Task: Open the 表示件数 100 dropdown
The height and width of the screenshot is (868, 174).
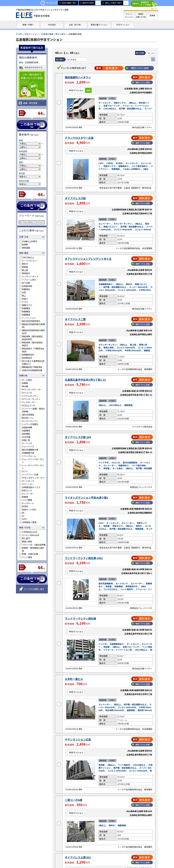Action: point(151,53)
